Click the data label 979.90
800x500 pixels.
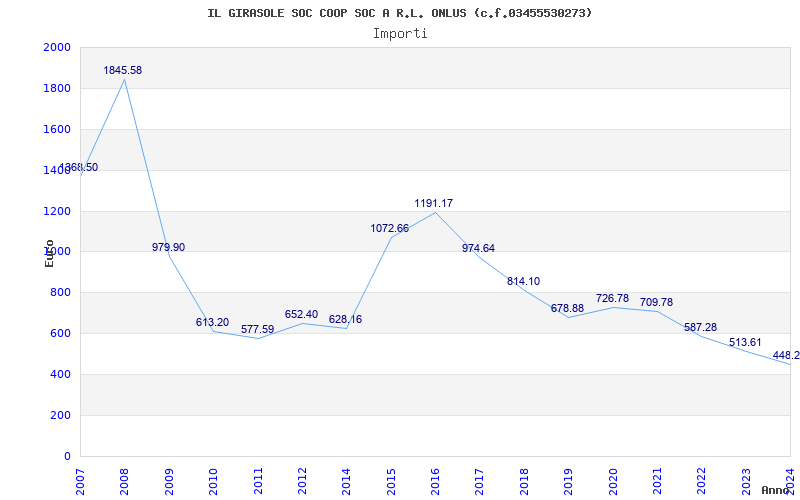coord(168,247)
